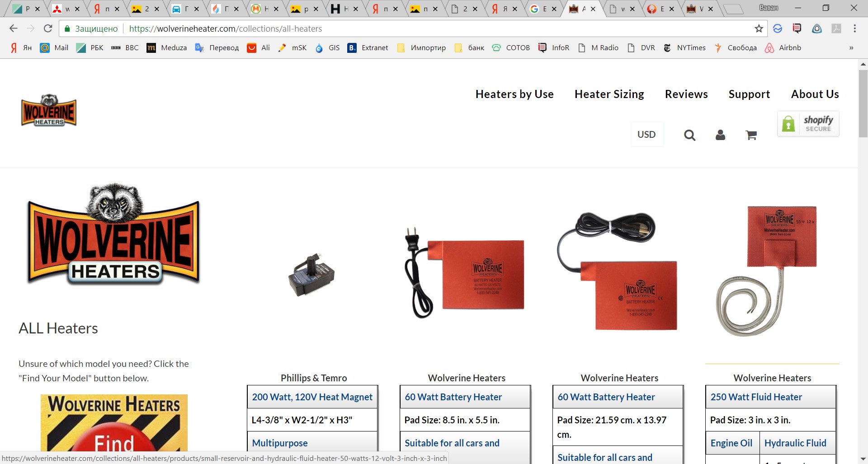Open the Перевод translate bookmark
Image resolution: width=868 pixels, height=464 pixels.
point(217,47)
